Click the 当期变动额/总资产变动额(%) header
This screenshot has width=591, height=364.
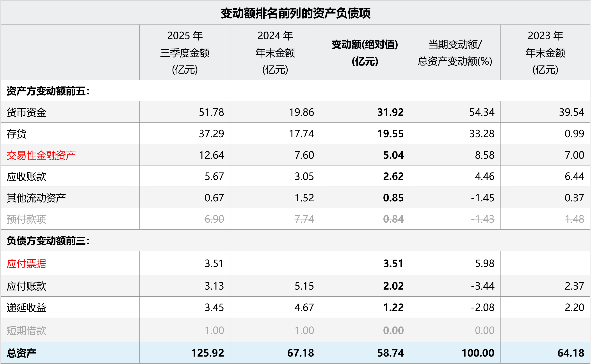point(455,53)
